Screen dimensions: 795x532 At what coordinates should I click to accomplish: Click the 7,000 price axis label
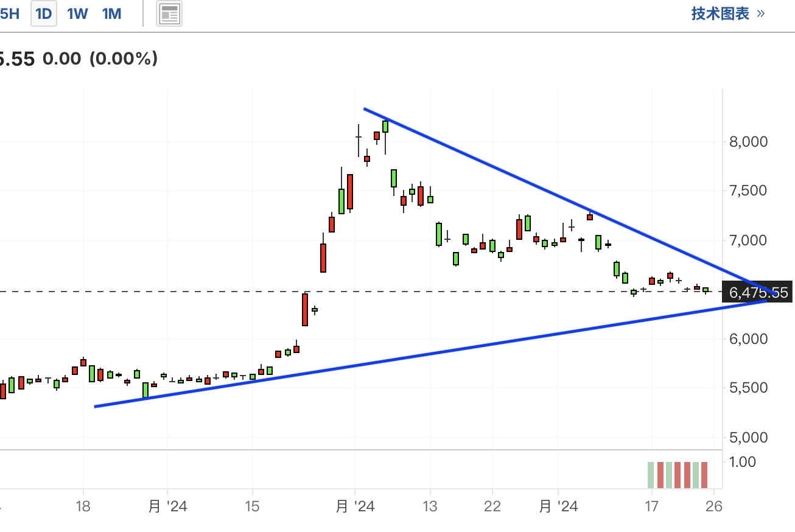[748, 240]
